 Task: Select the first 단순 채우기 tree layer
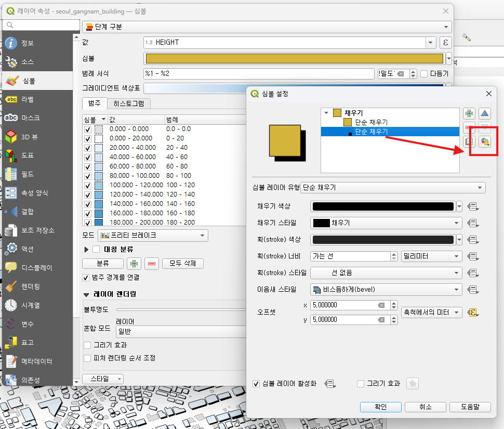coord(372,122)
